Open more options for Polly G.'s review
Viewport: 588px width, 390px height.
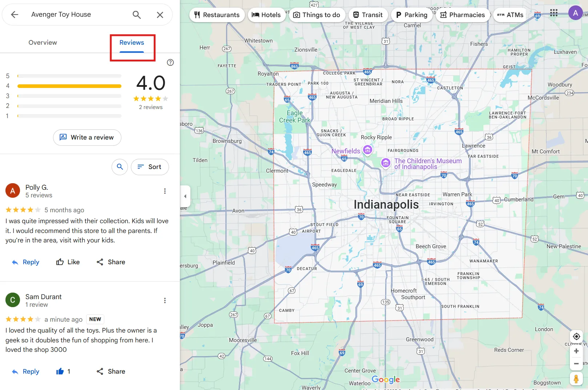[x=165, y=191]
